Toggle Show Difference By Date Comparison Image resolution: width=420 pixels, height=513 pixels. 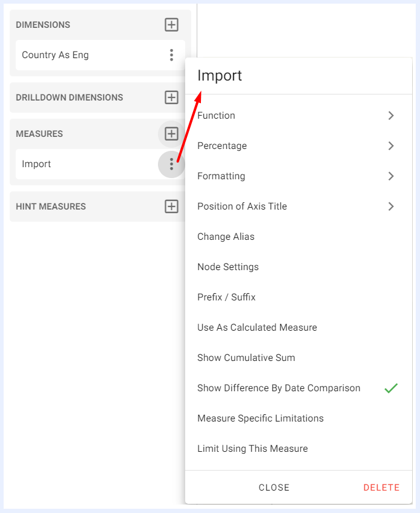click(x=298, y=388)
